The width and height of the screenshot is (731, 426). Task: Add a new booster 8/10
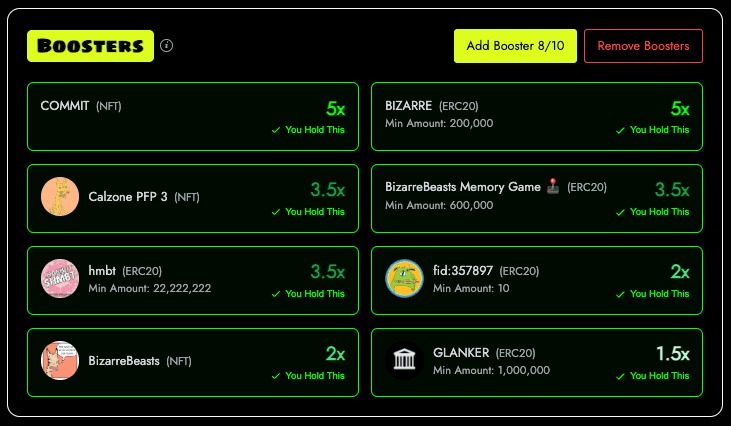pyautogui.click(x=515, y=46)
